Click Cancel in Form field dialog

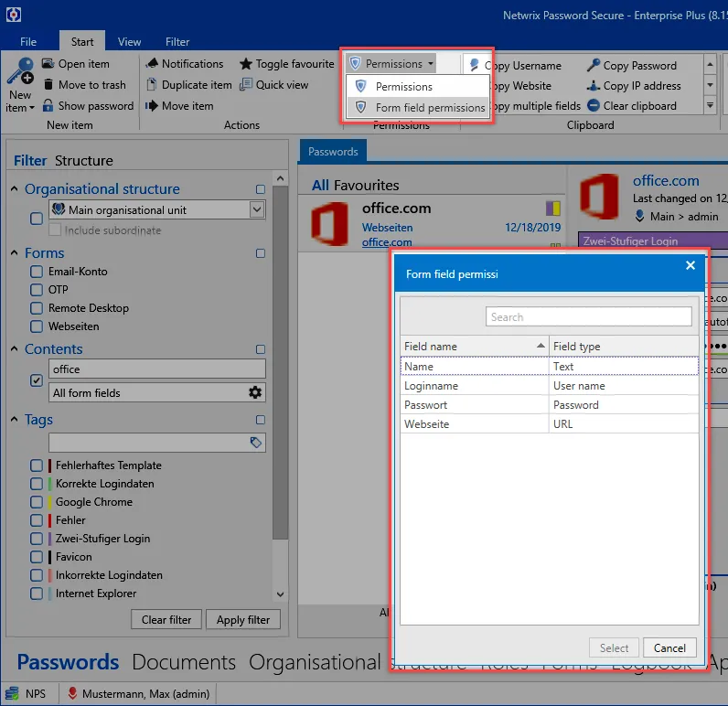[x=669, y=647]
